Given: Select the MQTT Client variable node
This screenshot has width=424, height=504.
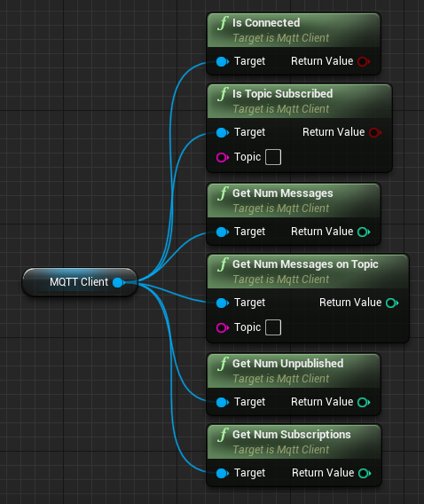Looking at the screenshot, I should point(80,282).
